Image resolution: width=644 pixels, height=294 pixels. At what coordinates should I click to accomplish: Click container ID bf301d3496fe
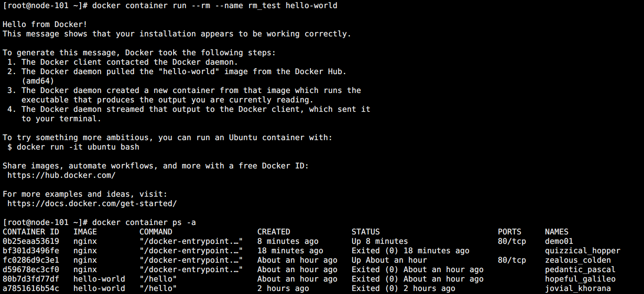31,251
